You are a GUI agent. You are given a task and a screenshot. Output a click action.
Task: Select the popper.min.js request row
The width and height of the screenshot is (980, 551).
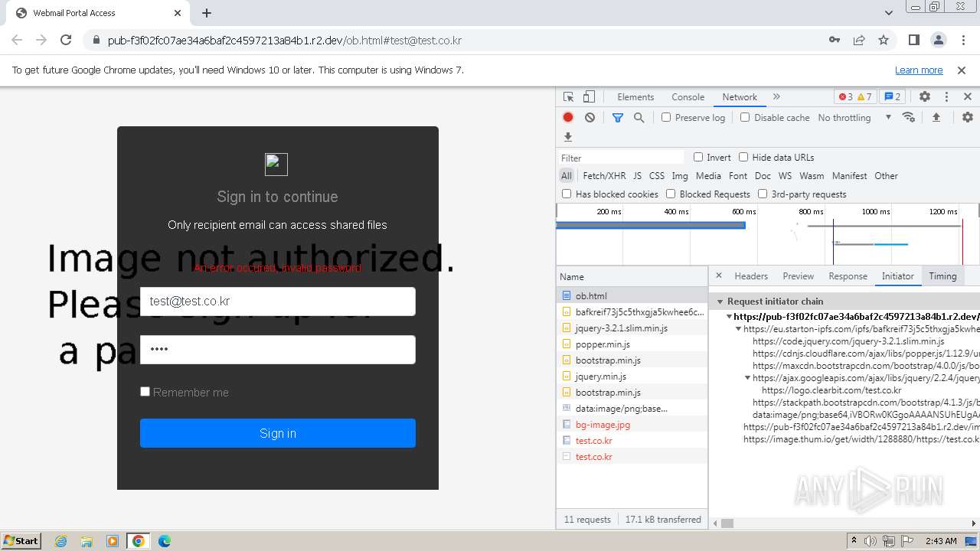tap(632, 344)
